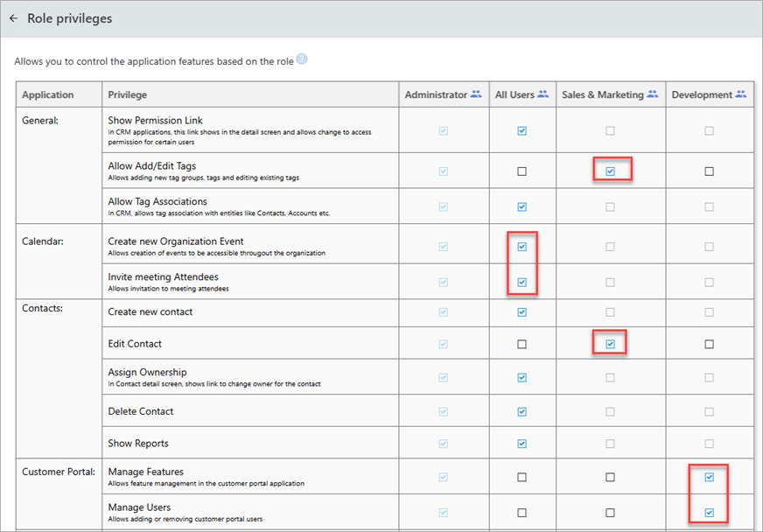Select the Edit Contact privilege text

tap(135, 344)
